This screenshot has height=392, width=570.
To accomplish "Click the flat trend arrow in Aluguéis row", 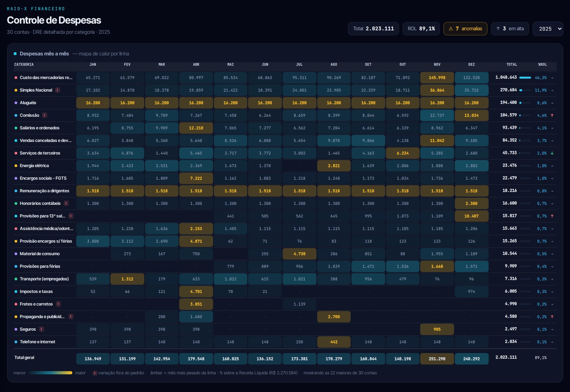I will (552, 103).
